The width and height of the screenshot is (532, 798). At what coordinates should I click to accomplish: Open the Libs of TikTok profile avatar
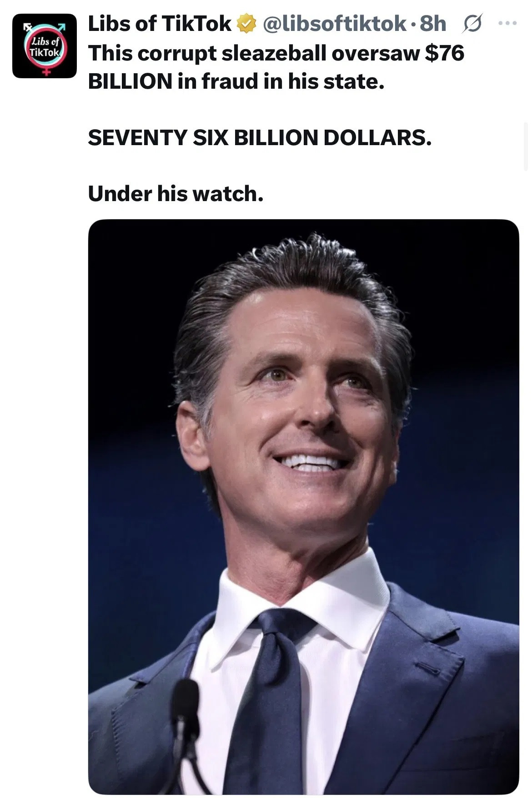click(x=45, y=46)
